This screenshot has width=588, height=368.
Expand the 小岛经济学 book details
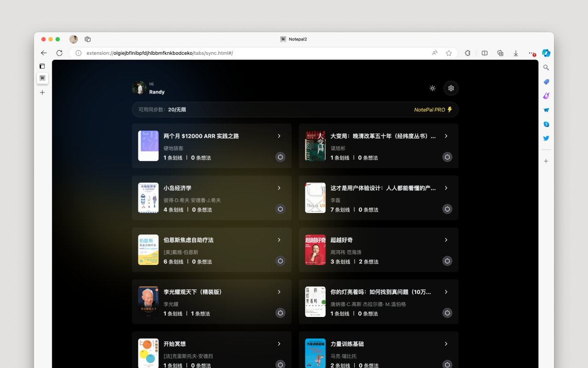tap(279, 188)
